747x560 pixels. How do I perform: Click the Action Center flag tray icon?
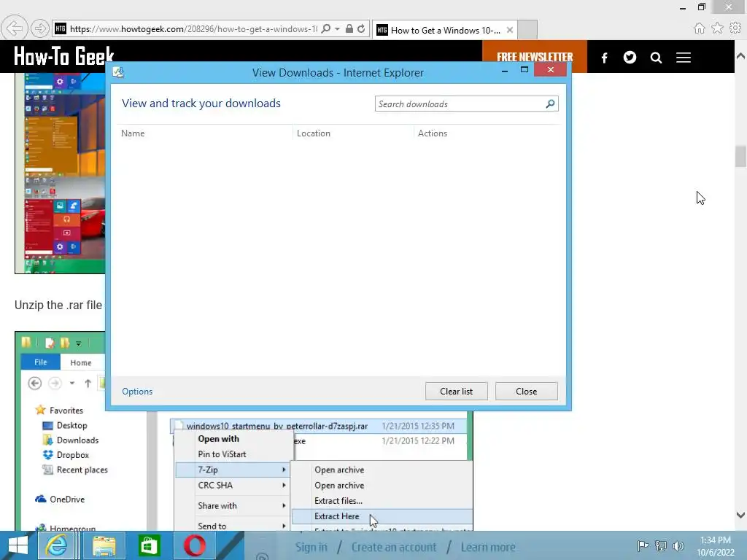pyautogui.click(x=643, y=545)
